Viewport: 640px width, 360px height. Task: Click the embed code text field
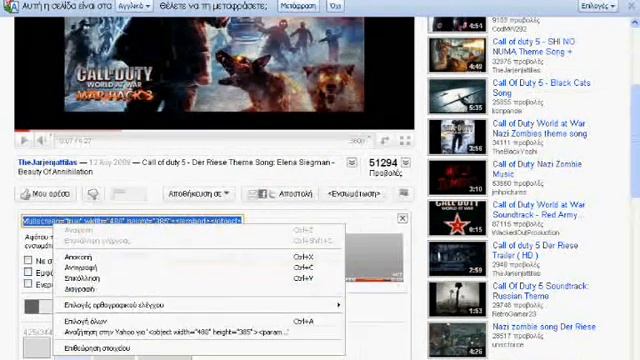coord(133,221)
